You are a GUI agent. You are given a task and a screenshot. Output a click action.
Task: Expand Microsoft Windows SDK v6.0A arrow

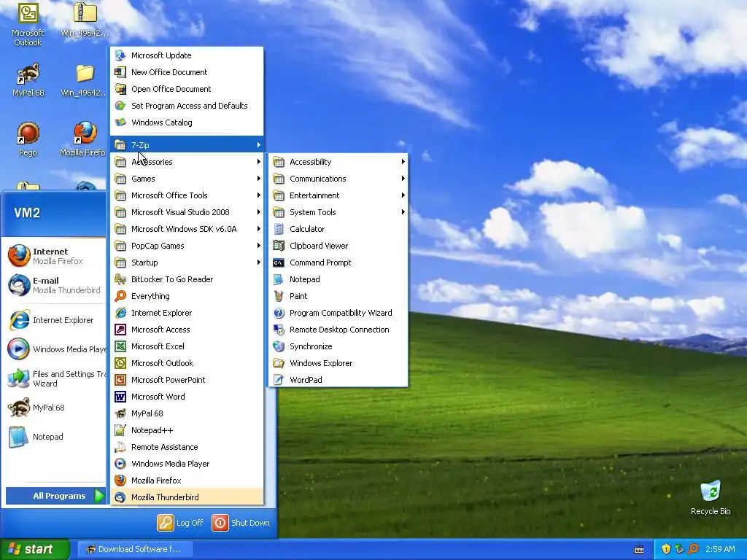pos(259,228)
